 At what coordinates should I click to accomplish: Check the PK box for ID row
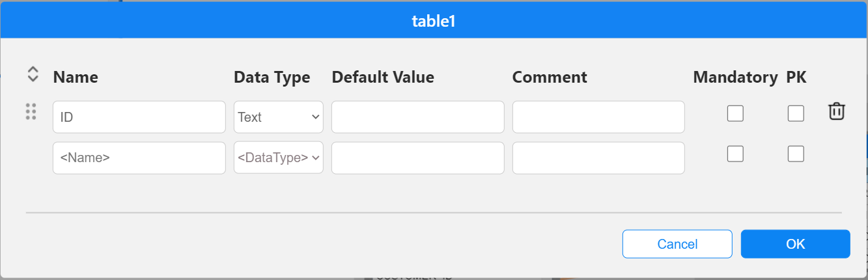tap(796, 113)
